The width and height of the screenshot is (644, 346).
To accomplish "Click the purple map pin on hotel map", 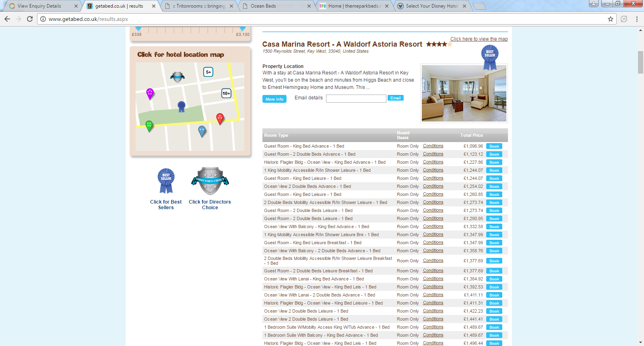I will [x=150, y=94].
